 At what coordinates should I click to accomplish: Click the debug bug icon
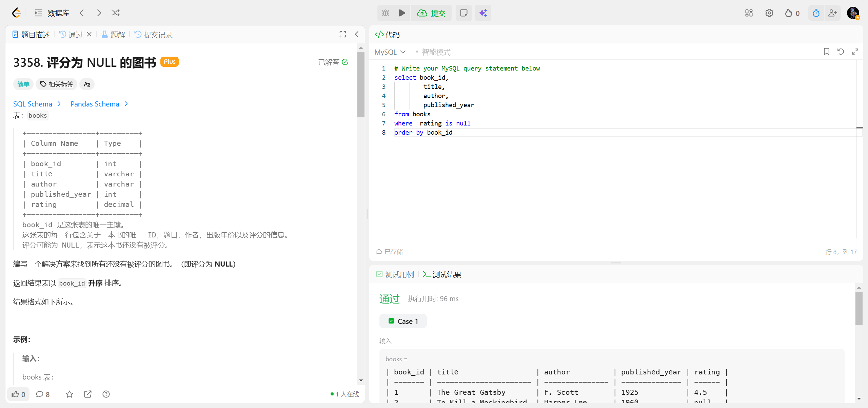pyautogui.click(x=386, y=13)
